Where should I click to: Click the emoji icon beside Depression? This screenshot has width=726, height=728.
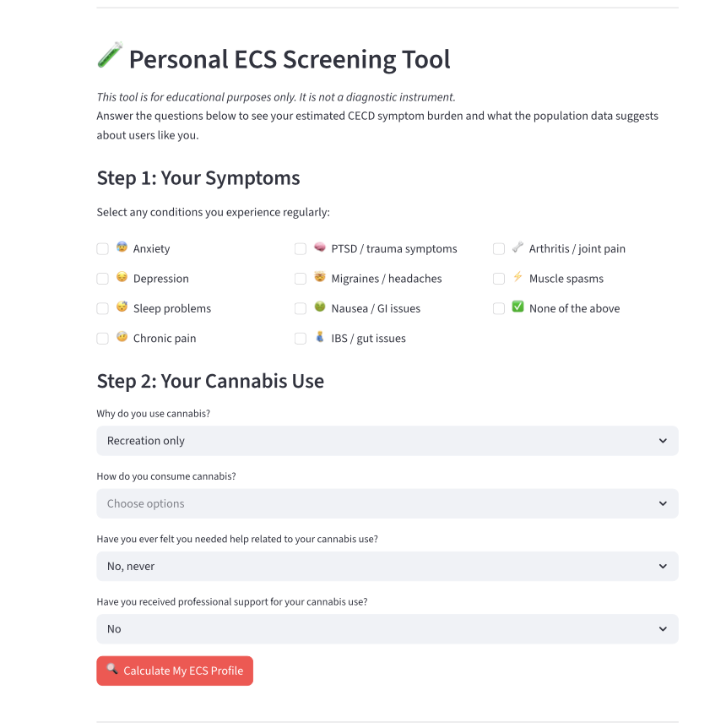120,278
